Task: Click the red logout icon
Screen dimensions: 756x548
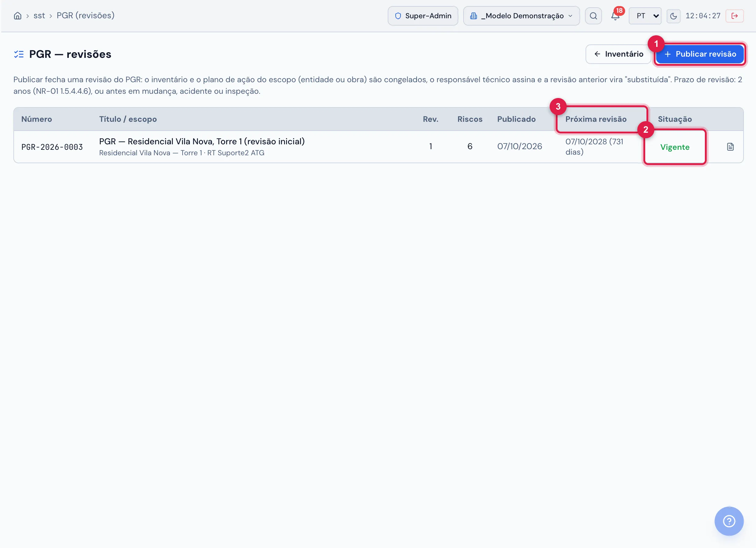Action: [735, 16]
